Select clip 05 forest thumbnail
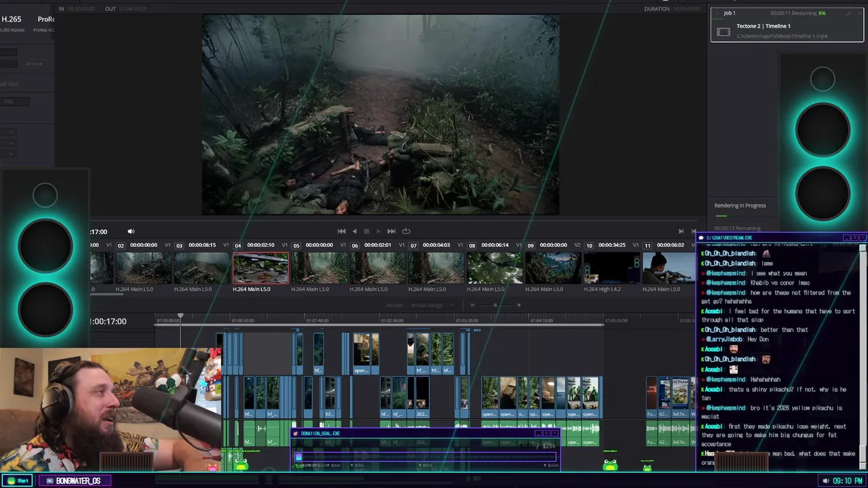 click(x=319, y=268)
